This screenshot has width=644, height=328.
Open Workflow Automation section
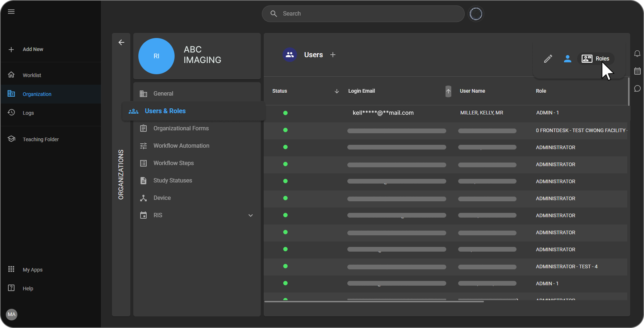click(181, 146)
